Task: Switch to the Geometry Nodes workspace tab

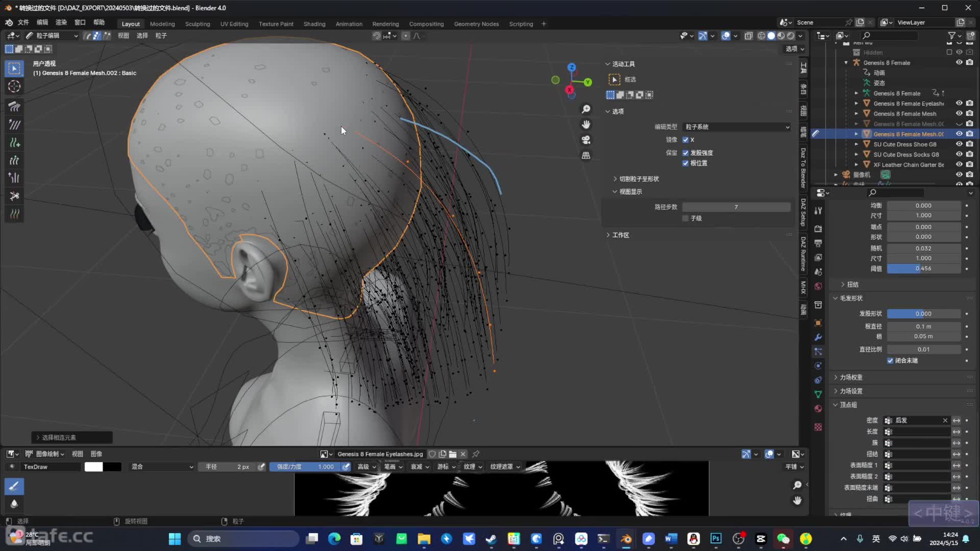Action: coord(476,24)
